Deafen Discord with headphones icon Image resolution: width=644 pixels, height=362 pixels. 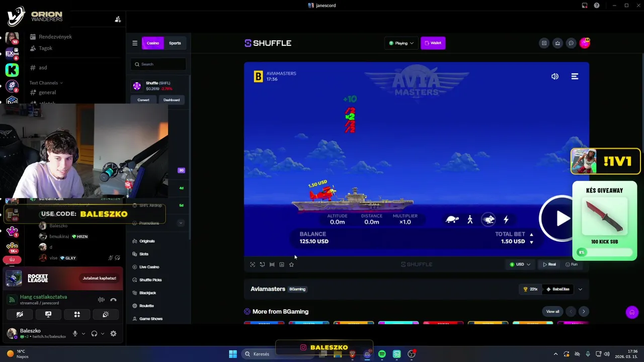pos(94,333)
